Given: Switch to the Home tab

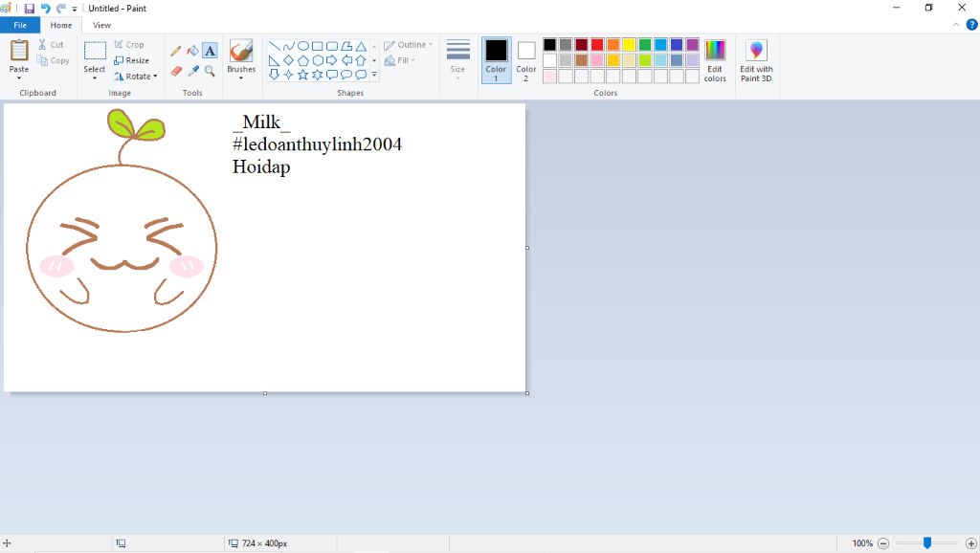Looking at the screenshot, I should click(x=61, y=25).
